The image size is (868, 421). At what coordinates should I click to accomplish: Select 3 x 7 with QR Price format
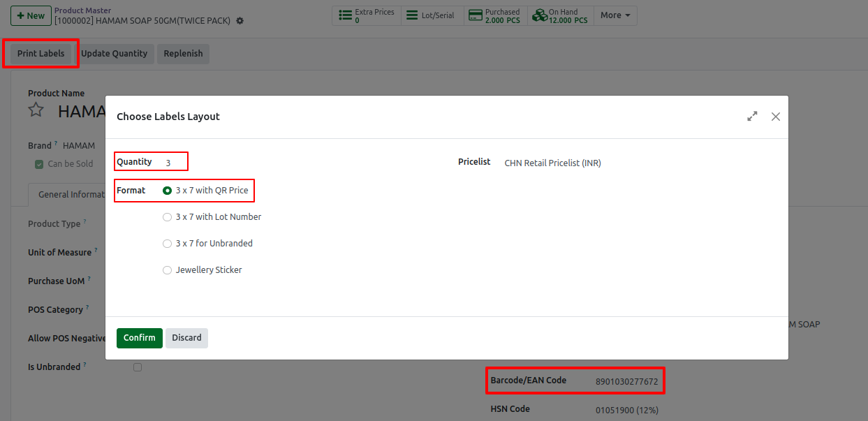167,191
